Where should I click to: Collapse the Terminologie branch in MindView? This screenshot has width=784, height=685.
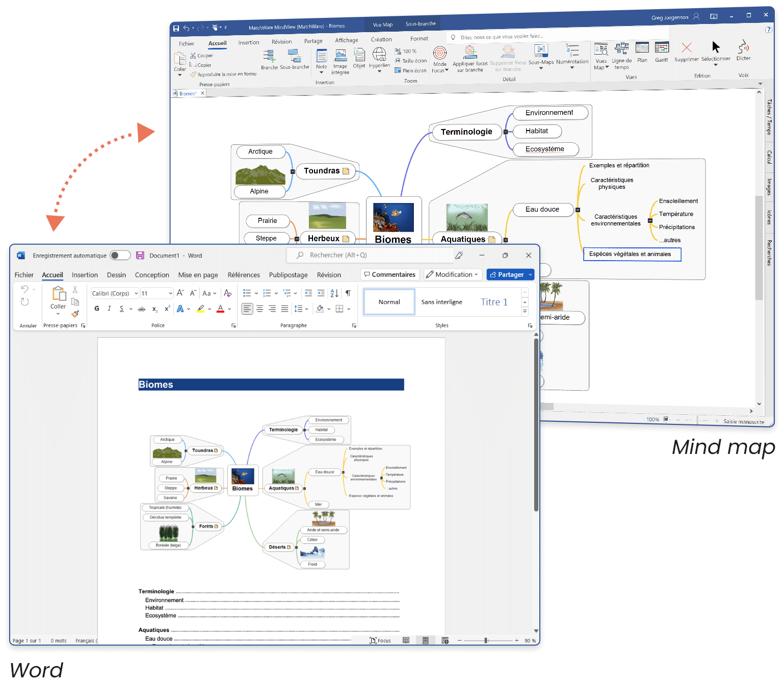505,132
